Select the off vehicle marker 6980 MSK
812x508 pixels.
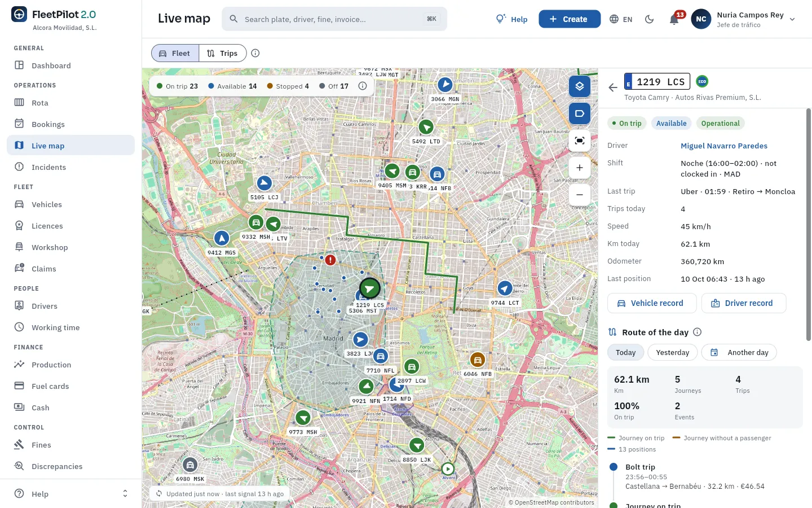[191, 465]
